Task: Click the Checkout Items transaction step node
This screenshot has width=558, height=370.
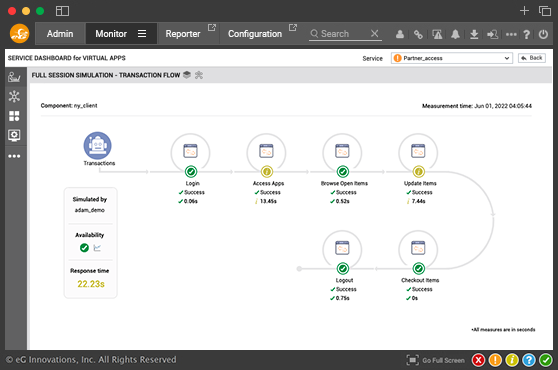Action: [x=418, y=250]
